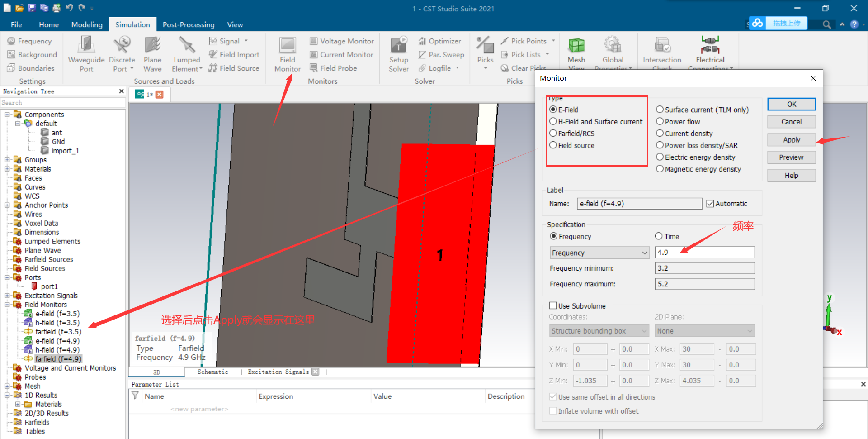This screenshot has width=868, height=439.
Task: Click Help in Monitor dialog
Action: click(x=792, y=176)
